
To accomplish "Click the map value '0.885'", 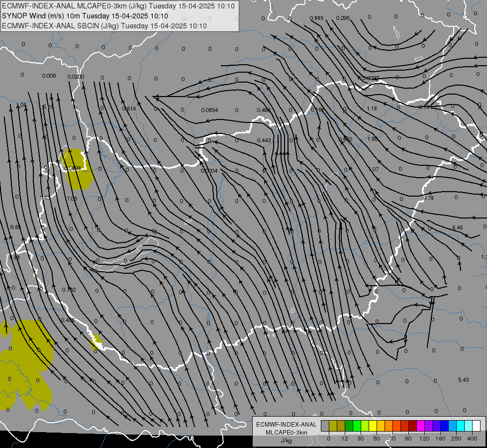I will tap(316, 18).
